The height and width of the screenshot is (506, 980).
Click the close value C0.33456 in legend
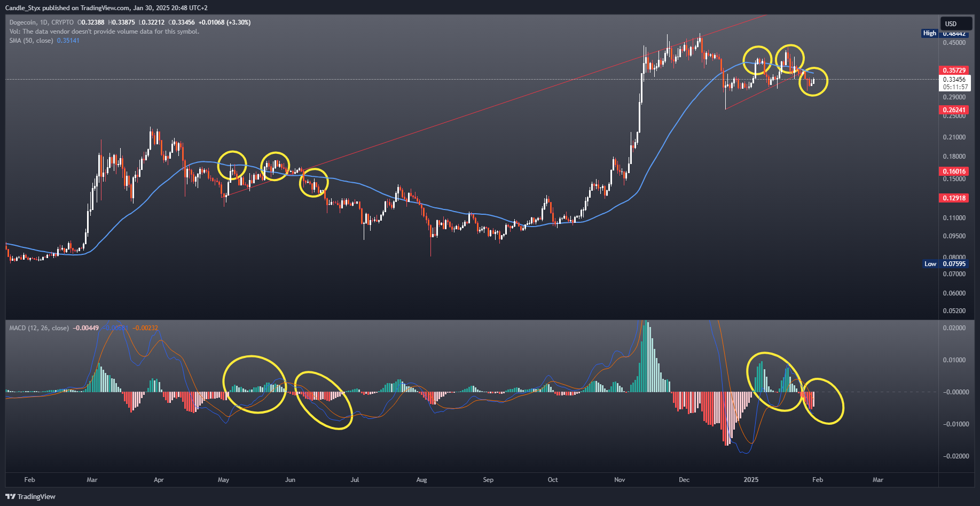pos(181,22)
